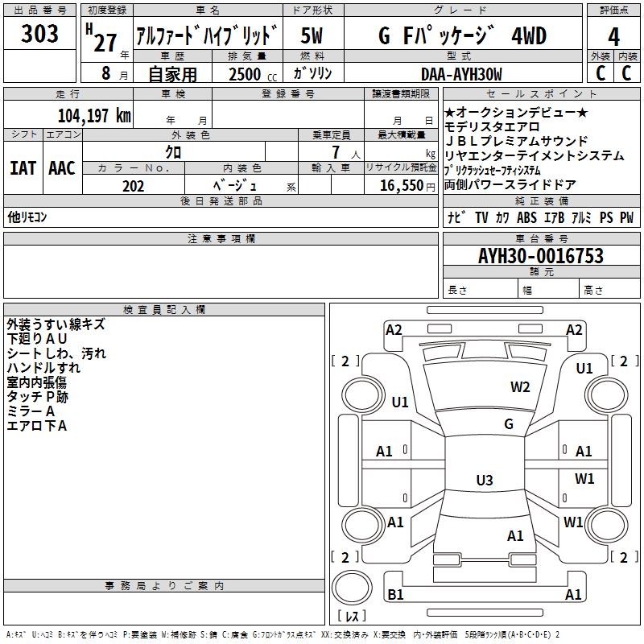This screenshot has width=644, height=644.
Task: Click ABS in genuine equipment row
Action: coord(526,217)
